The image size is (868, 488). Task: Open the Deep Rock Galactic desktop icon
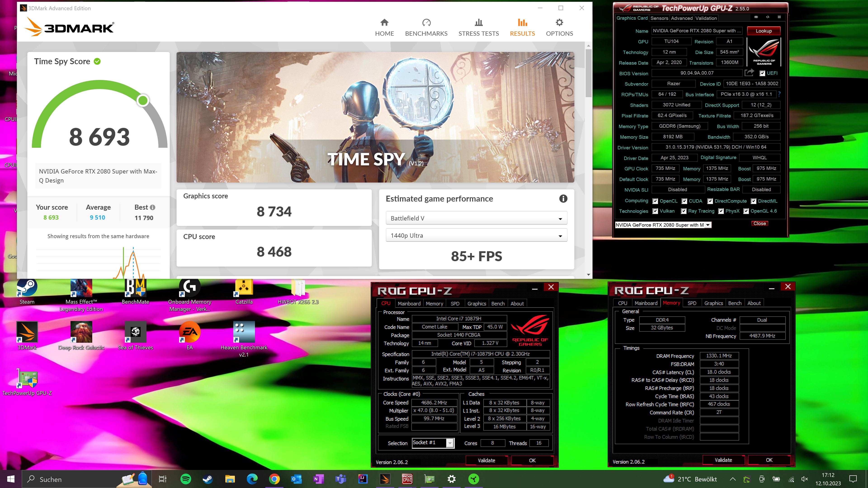tap(81, 336)
